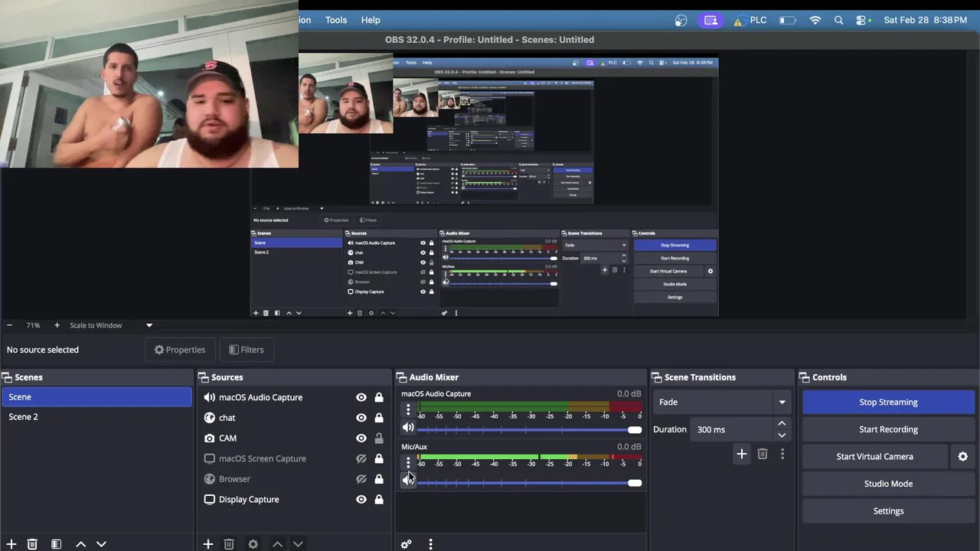Screen dimensions: 980x551
Task: Open the Wi-Fi status menu
Action: (x=815, y=21)
